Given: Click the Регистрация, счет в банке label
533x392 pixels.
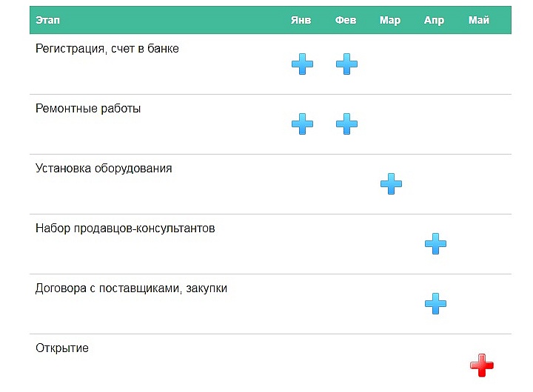Looking at the screenshot, I should point(107,49).
